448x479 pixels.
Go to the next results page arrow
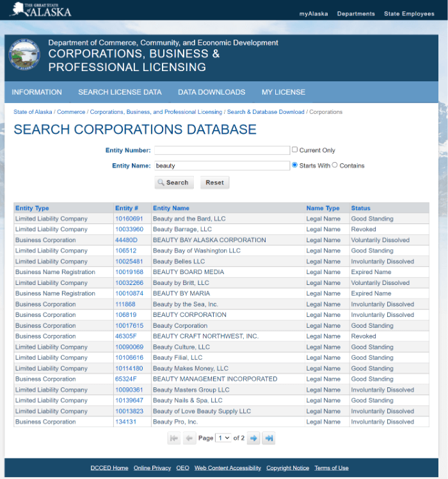point(253,438)
